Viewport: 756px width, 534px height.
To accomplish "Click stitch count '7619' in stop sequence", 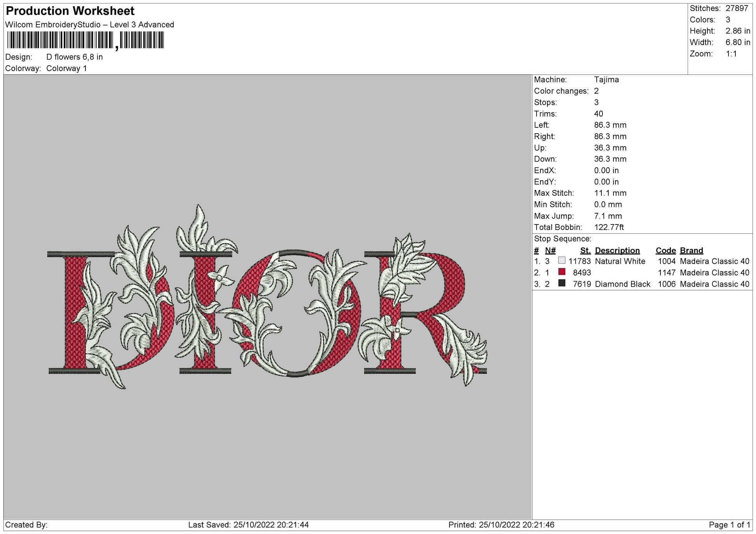I will coord(582,284).
